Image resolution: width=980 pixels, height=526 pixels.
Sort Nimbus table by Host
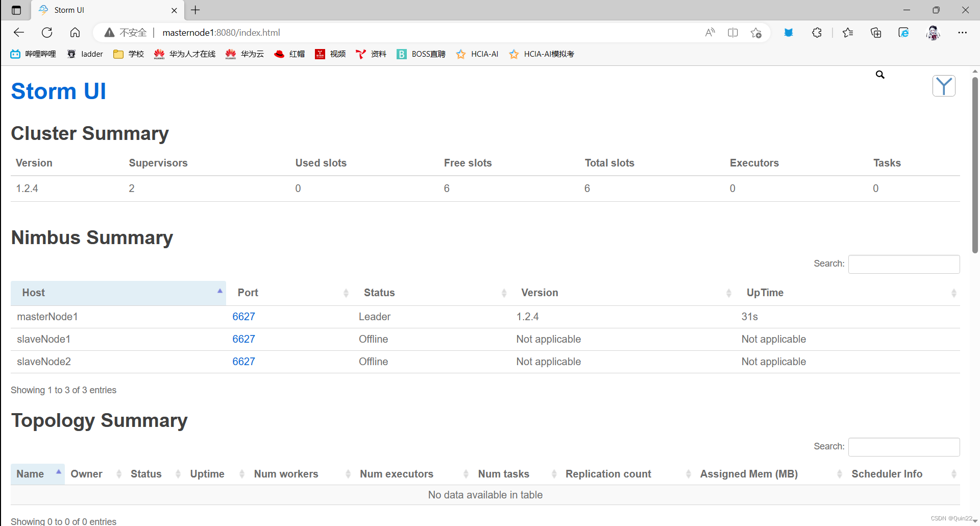118,293
